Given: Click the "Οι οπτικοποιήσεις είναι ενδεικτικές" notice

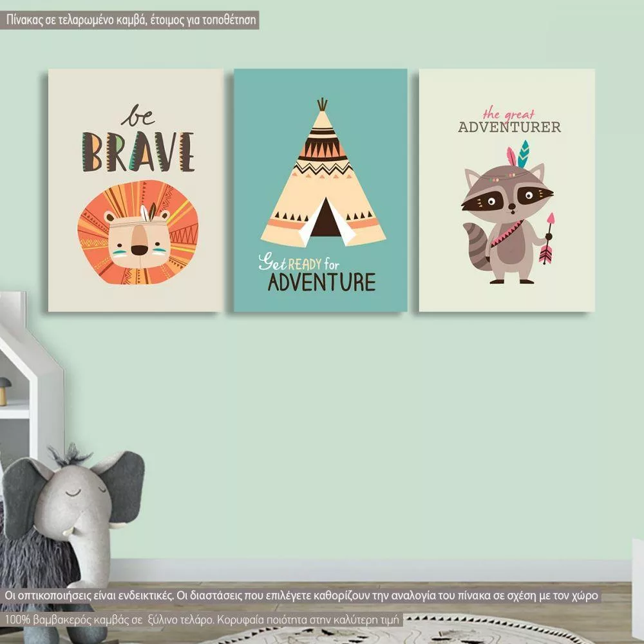Looking at the screenshot, I should (301, 596).
